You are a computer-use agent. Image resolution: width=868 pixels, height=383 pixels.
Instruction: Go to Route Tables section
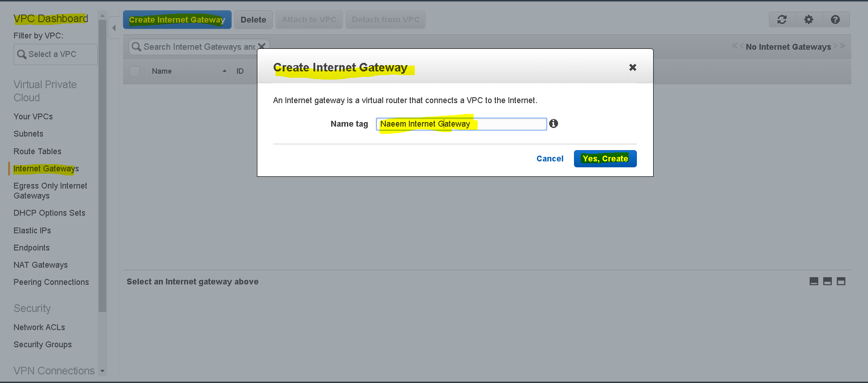pyautogui.click(x=38, y=151)
